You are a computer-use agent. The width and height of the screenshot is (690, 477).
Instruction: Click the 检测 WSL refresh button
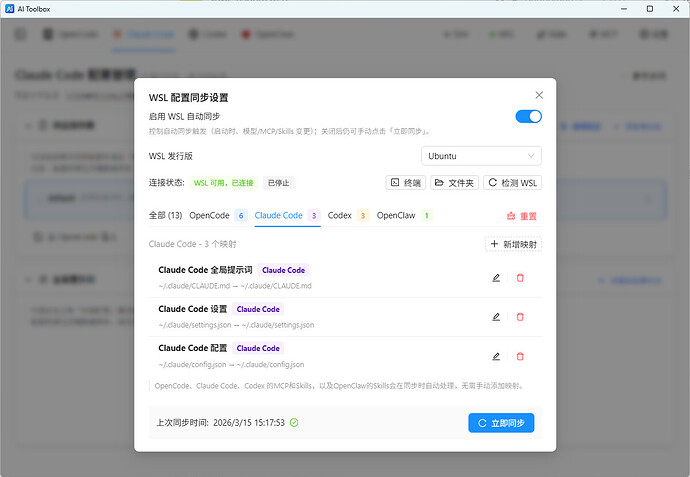coord(512,183)
